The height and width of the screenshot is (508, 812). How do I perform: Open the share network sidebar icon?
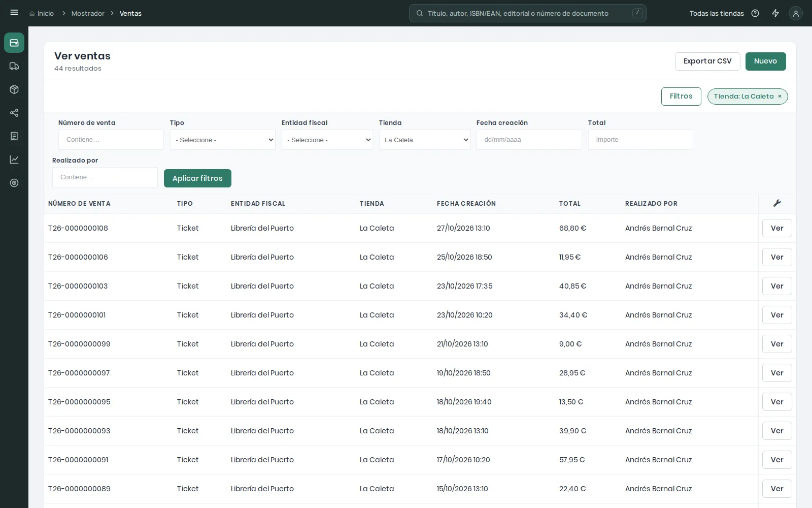[x=14, y=113]
